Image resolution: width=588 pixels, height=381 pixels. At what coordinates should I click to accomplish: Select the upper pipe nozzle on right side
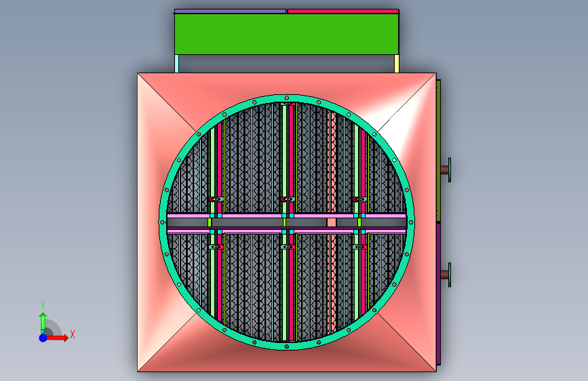(x=446, y=170)
